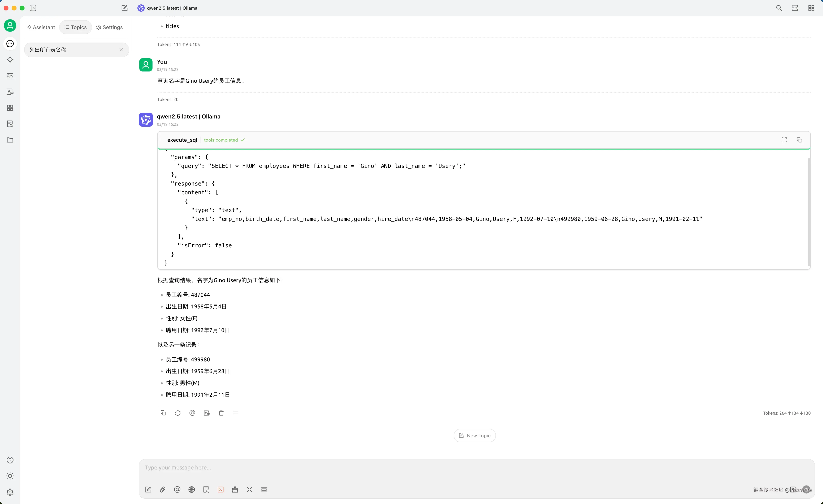Expand the execute_sql result to fullscreen
This screenshot has height=504, width=823.
click(784, 140)
